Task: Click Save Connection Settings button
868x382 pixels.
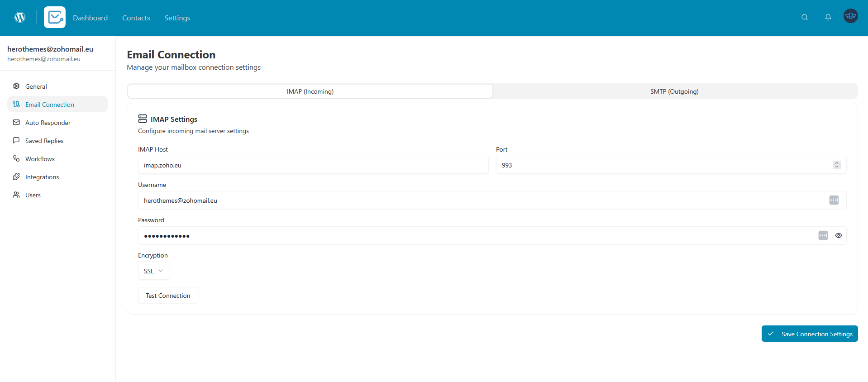Action: coord(809,334)
